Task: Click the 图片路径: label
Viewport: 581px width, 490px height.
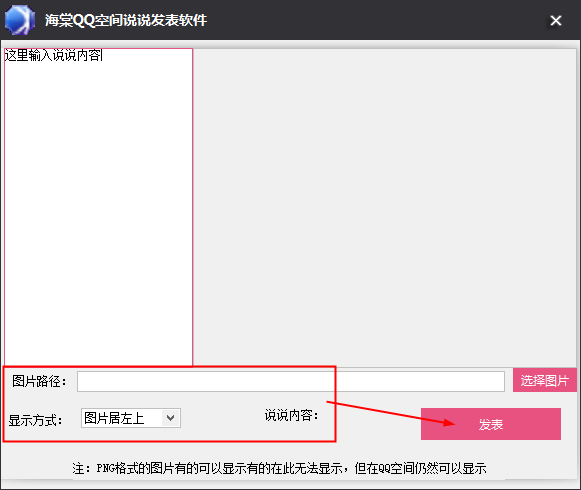Action: coord(39,381)
